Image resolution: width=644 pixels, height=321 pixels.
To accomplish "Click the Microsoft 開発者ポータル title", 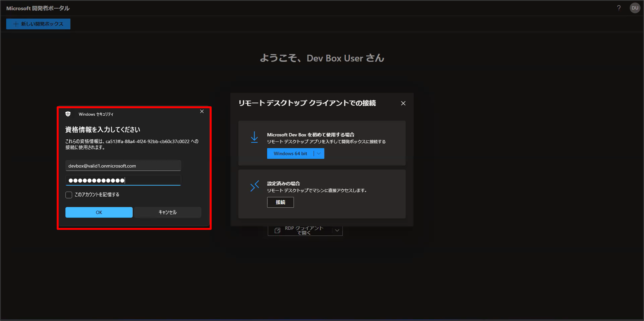I will [x=38, y=8].
